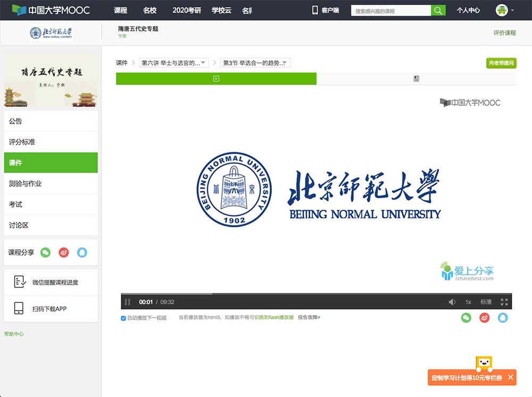Click the green search magnifier button
The image size is (532, 397).
tap(438, 11)
